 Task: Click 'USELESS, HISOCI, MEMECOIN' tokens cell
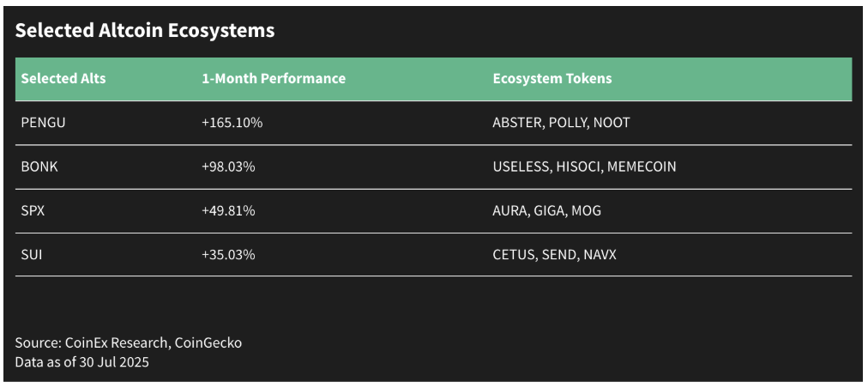[584, 167]
